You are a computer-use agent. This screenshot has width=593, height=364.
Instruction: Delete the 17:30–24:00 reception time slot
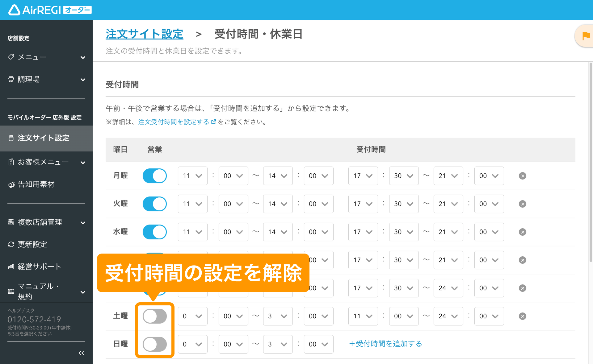coord(523,288)
